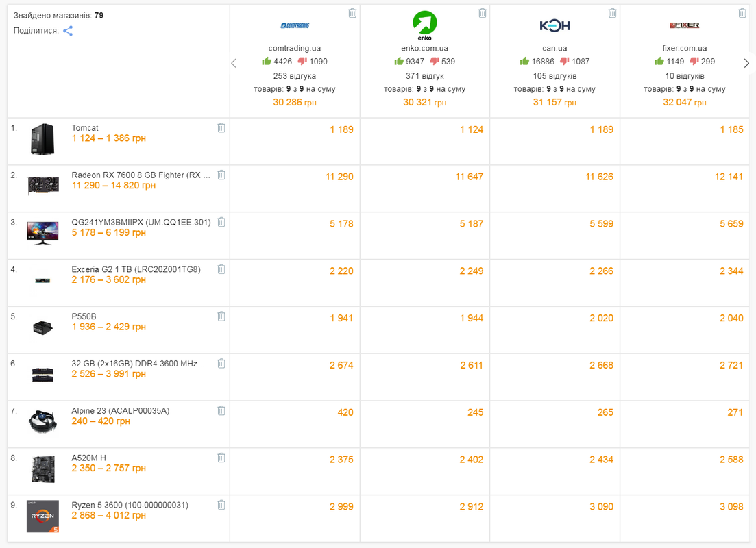Click price 2 434 for A520M H at can.ua
This screenshot has width=756, height=548.
click(x=601, y=460)
